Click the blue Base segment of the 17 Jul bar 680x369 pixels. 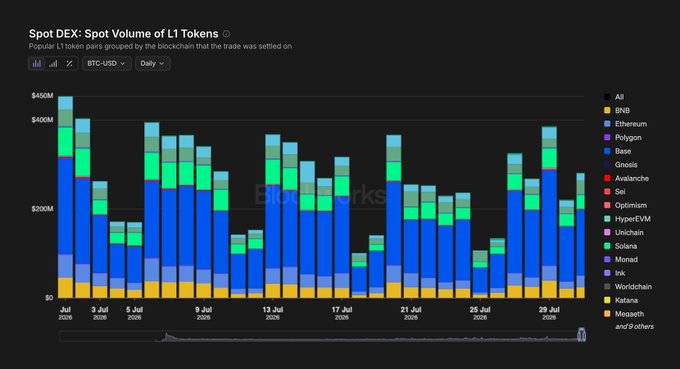point(342,235)
